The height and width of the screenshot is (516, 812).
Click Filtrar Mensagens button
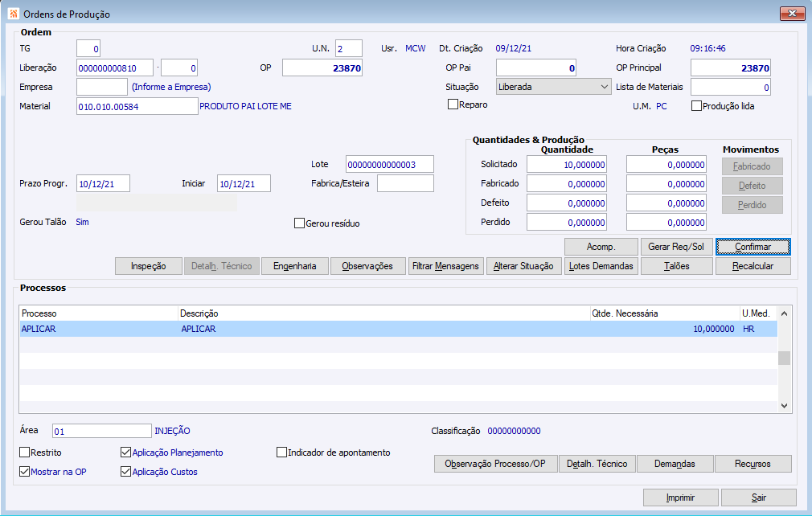click(x=446, y=266)
